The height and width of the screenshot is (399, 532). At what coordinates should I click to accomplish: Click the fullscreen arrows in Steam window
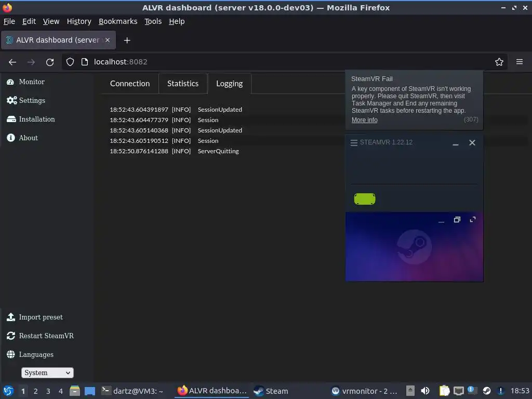click(x=473, y=220)
